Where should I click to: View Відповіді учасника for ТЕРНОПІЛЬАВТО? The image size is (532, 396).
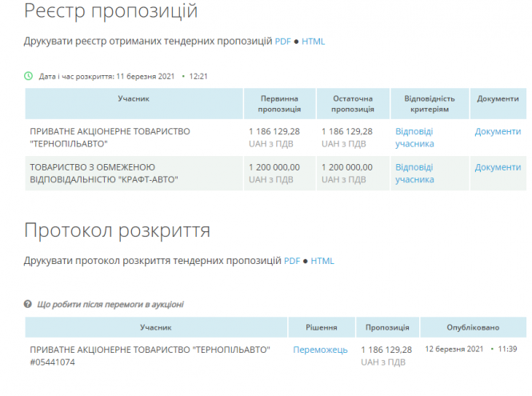coord(414,138)
